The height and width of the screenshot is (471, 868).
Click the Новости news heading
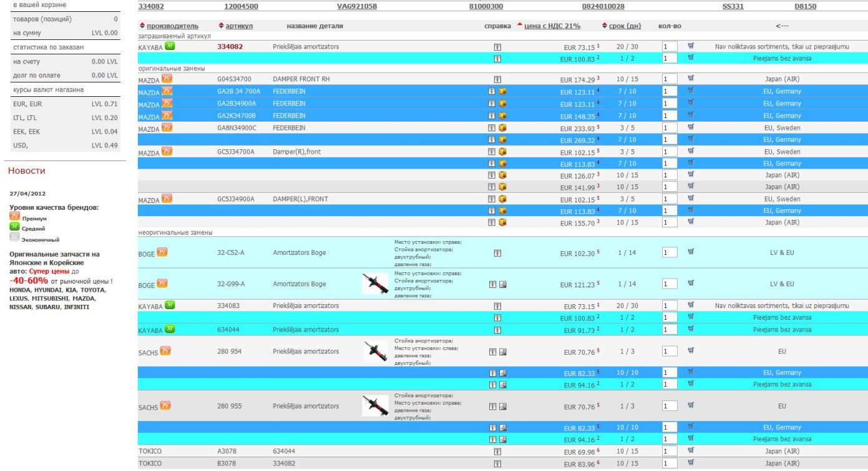pos(26,170)
